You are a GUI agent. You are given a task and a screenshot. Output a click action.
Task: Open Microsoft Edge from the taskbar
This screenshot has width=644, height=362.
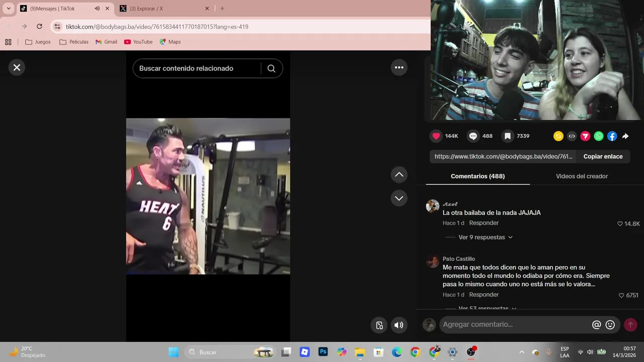tap(397, 352)
